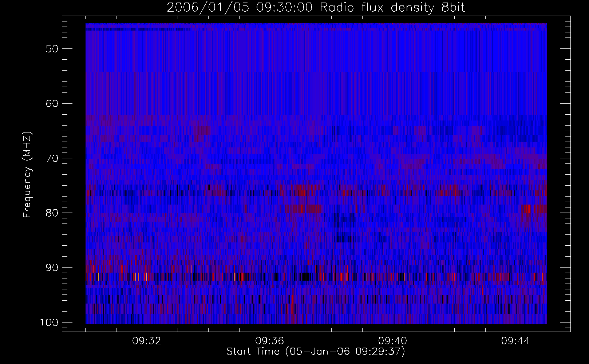Click the 60 frequency tick label
589x364 pixels.
(52, 103)
